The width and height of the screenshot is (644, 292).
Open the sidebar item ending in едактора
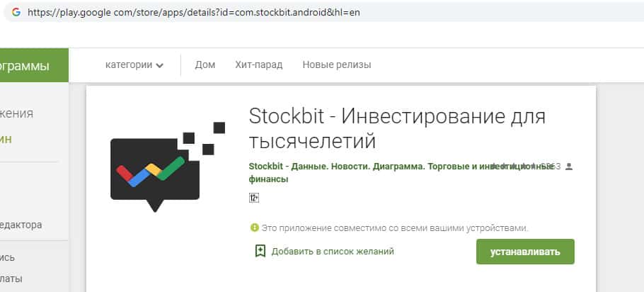click(21, 225)
